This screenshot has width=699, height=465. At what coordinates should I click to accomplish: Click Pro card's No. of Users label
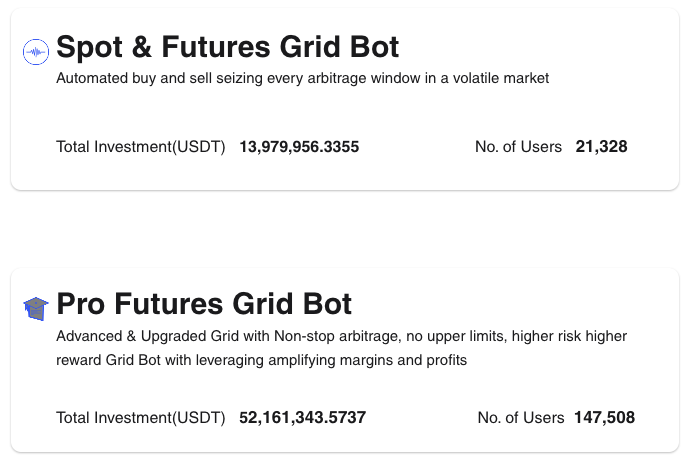tap(521, 418)
